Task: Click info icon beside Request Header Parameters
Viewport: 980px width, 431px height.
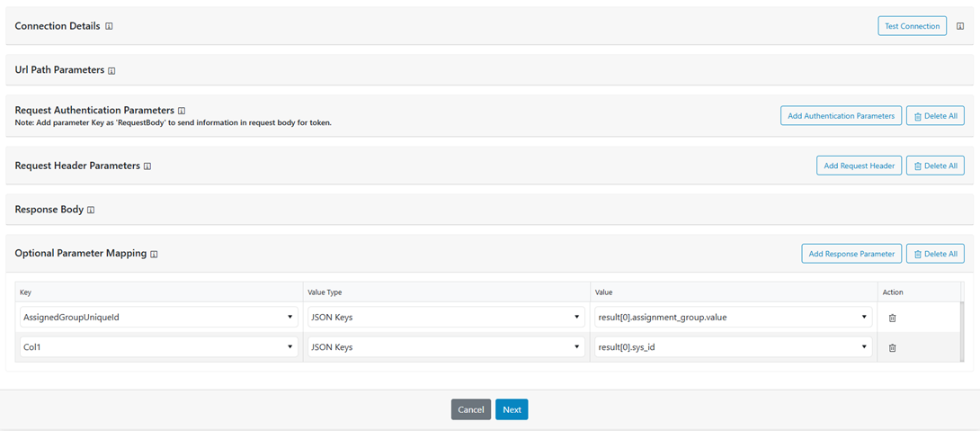Action: pos(147,166)
